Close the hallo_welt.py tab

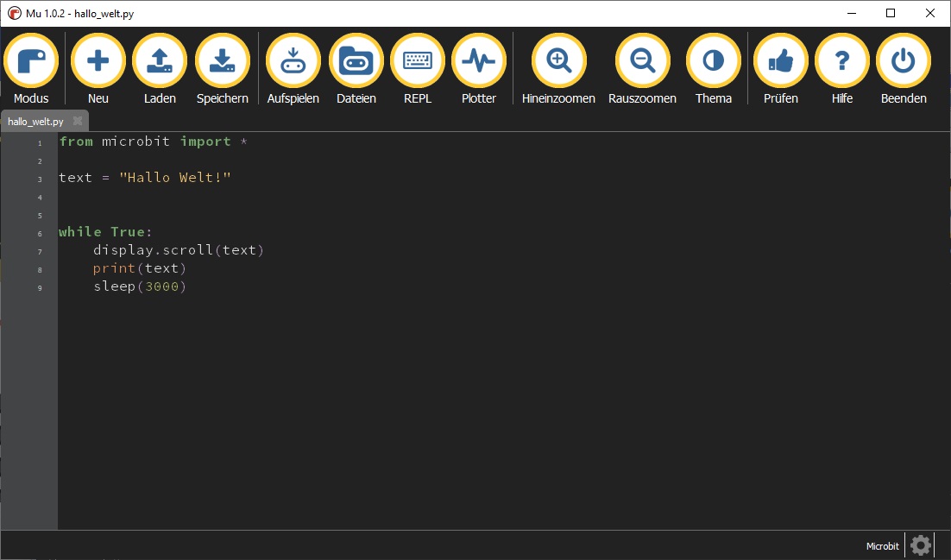pos(78,121)
